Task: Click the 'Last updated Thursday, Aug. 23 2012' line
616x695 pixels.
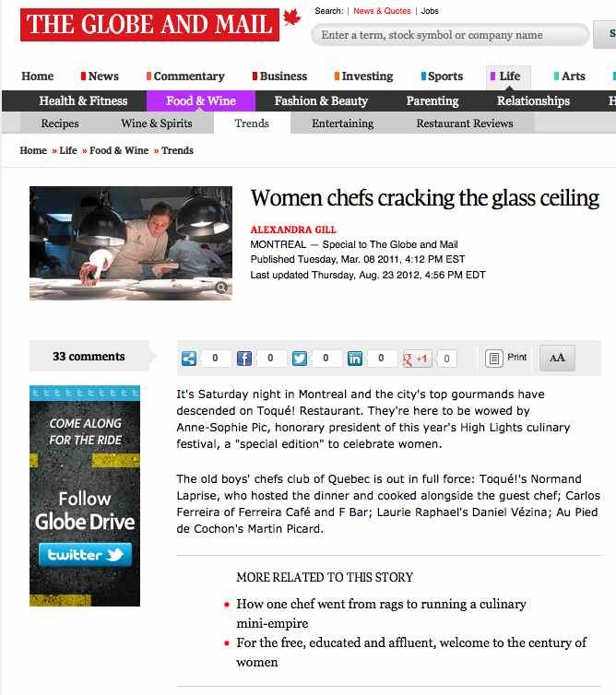Action: (368, 275)
